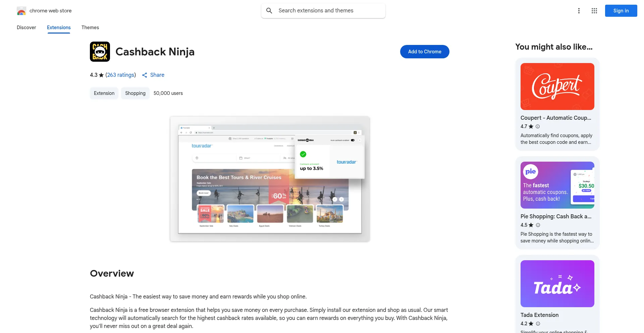The image size is (644, 333).
Task: Select the Themes tab
Action: [90, 27]
